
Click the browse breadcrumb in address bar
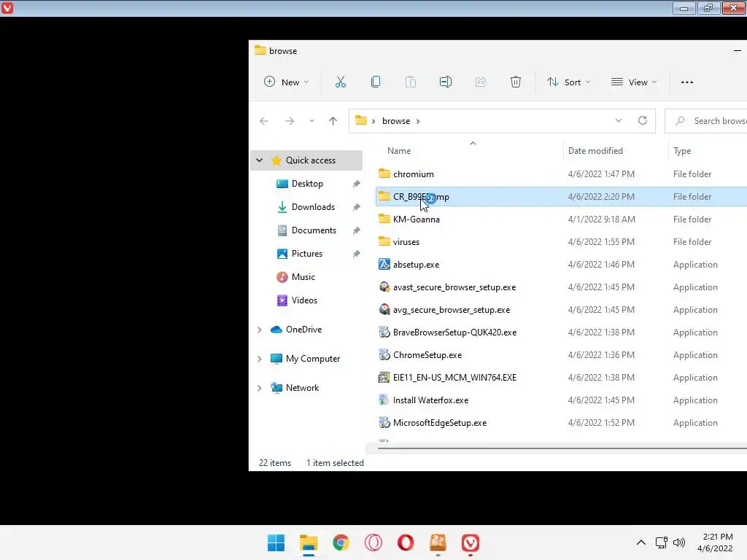click(396, 121)
